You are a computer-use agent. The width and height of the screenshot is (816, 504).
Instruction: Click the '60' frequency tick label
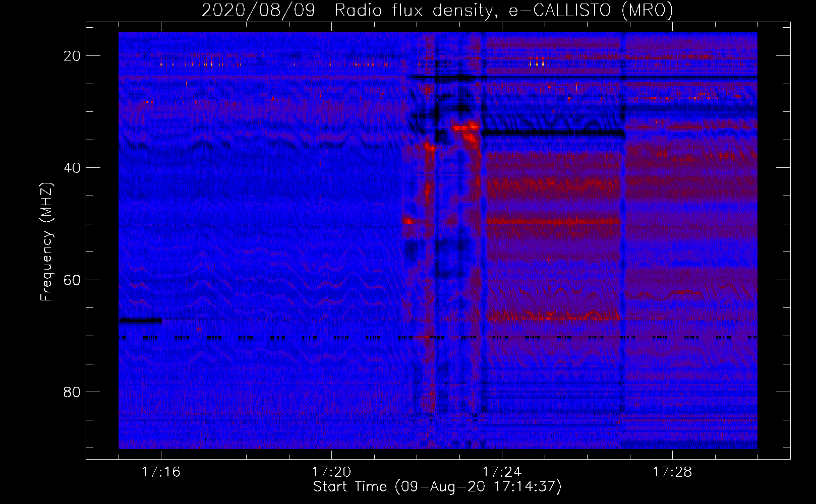(72, 280)
